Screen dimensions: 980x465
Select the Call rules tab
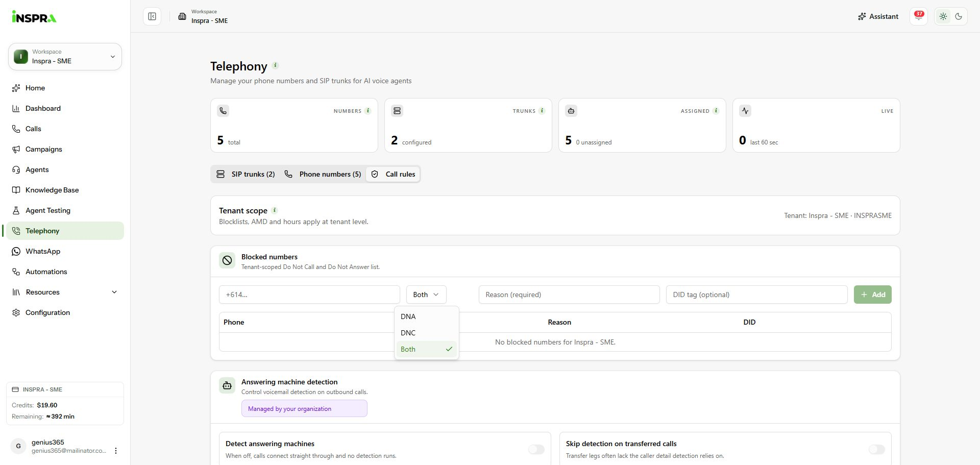pos(393,174)
